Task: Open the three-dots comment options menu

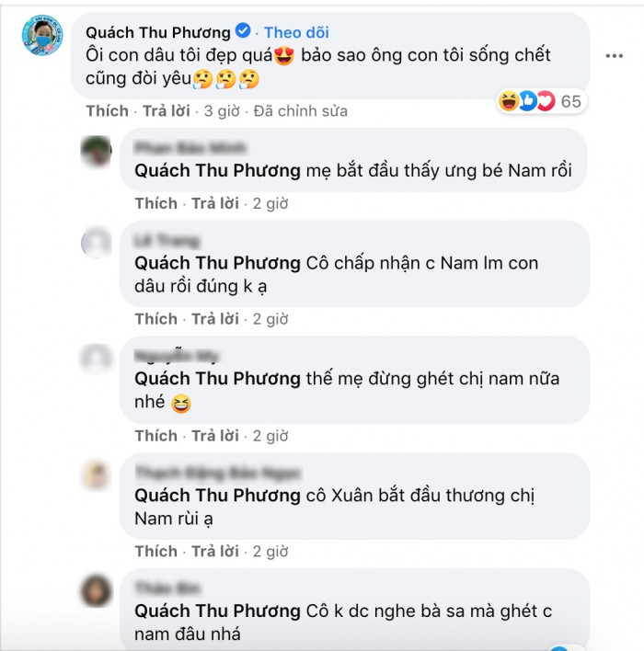Action: pyautogui.click(x=614, y=56)
